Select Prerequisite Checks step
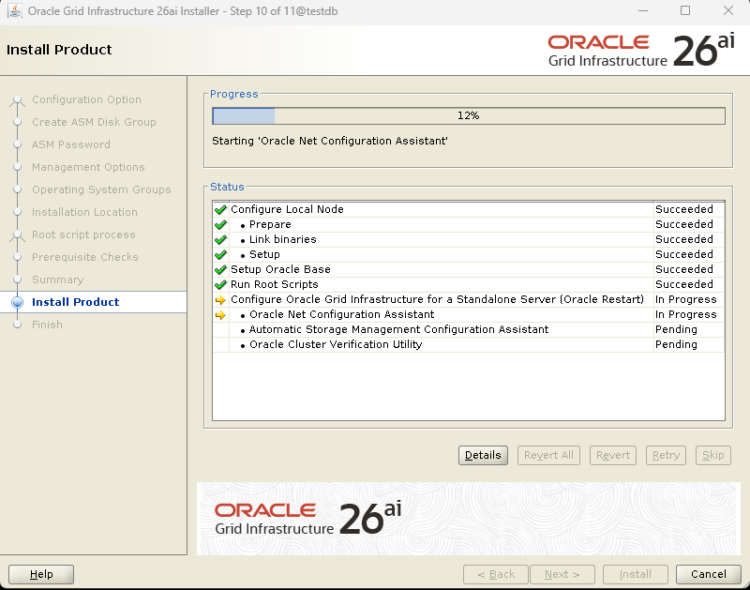This screenshot has width=750, height=590. (85, 257)
